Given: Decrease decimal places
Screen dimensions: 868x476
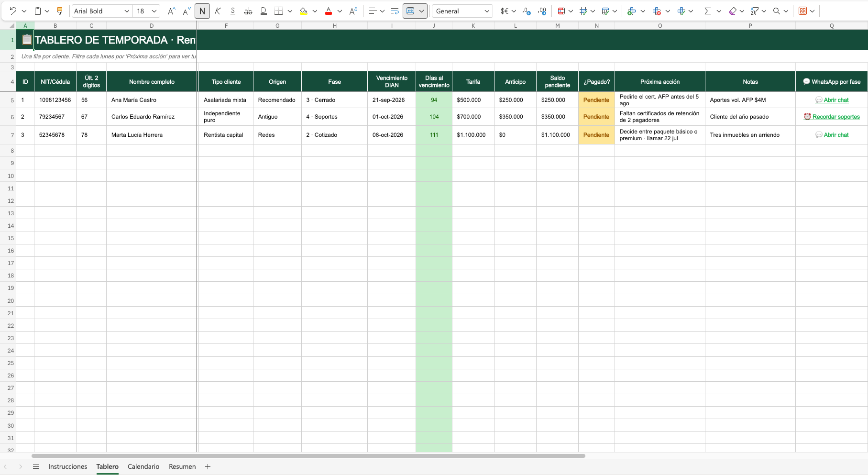Looking at the screenshot, I should (x=527, y=11).
